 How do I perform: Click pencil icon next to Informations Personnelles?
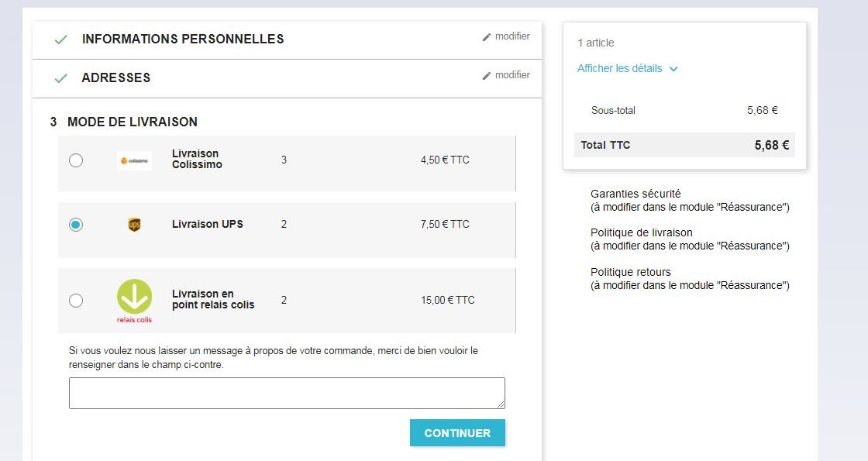click(x=487, y=37)
